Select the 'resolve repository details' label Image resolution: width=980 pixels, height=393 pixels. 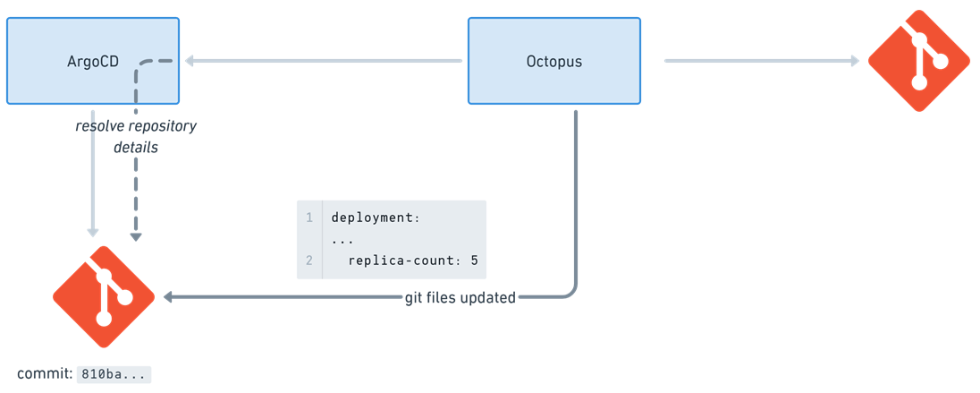tap(136, 137)
